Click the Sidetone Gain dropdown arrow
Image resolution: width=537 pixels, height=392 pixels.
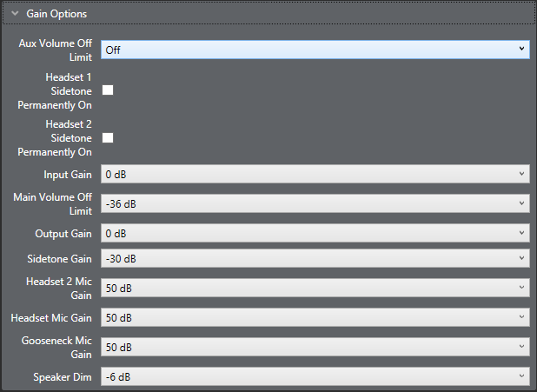point(521,258)
